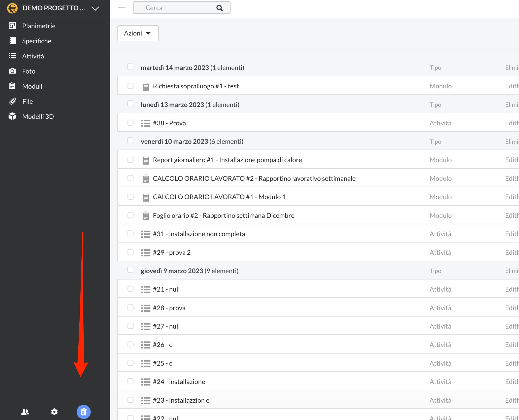Tick the checkbox for Richiesta sopralluogo #1
Image resolution: width=519 pixels, height=420 pixels.
[x=131, y=86]
